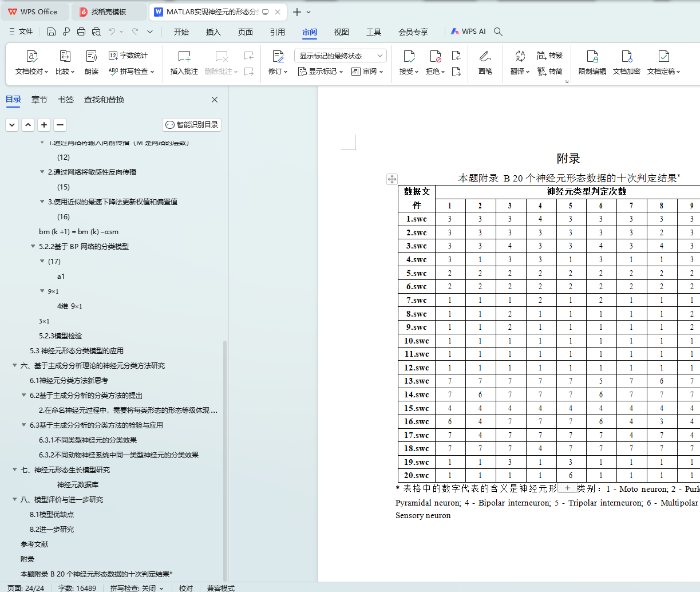Click 文档定稿 finalize document icon
The width and height of the screenshot is (700, 592).
(x=664, y=56)
